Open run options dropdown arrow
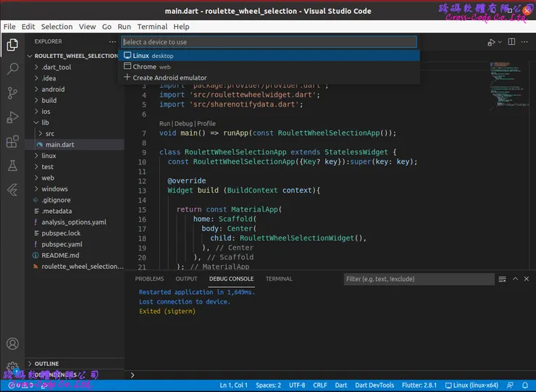This screenshot has width=536, height=392. point(499,42)
